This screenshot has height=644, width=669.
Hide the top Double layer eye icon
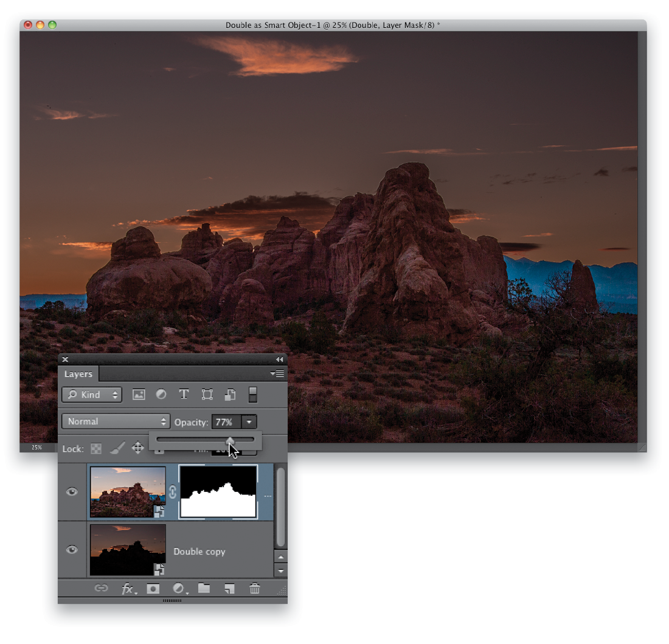tap(72, 492)
